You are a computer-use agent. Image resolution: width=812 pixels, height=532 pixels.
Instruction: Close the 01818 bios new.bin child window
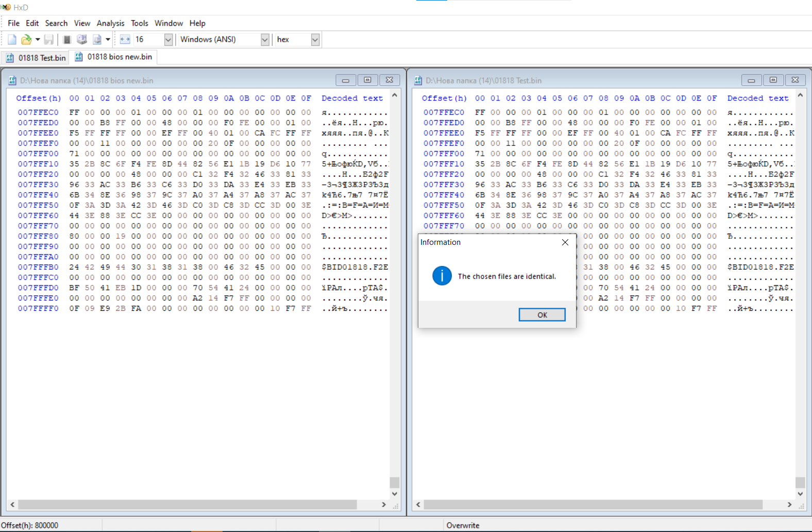(x=390, y=80)
